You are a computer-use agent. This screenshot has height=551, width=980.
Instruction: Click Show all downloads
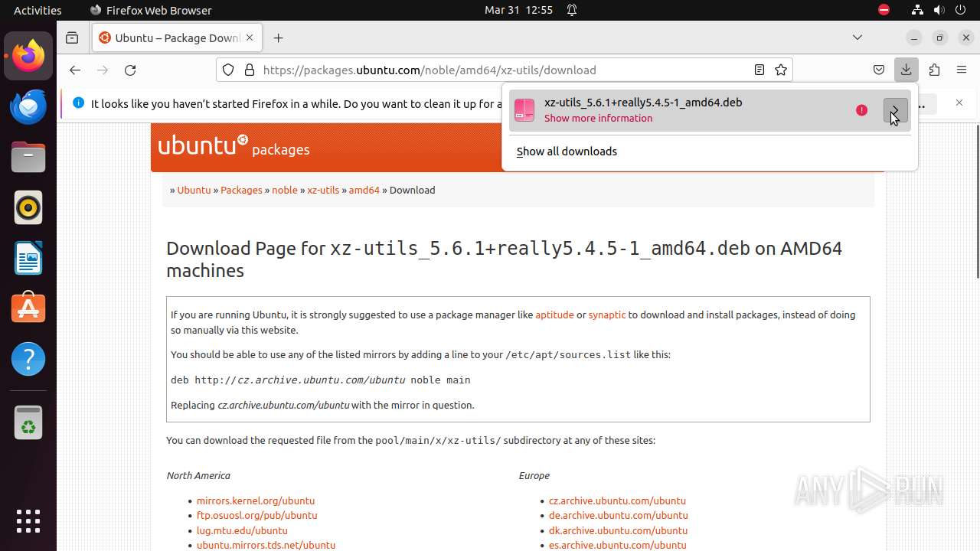[x=567, y=152]
